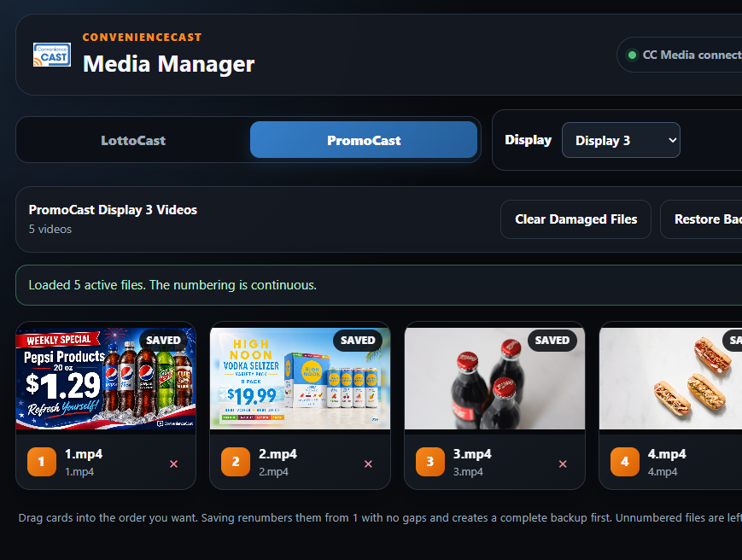
Task: Click the orange number 2 badge
Action: (236, 462)
